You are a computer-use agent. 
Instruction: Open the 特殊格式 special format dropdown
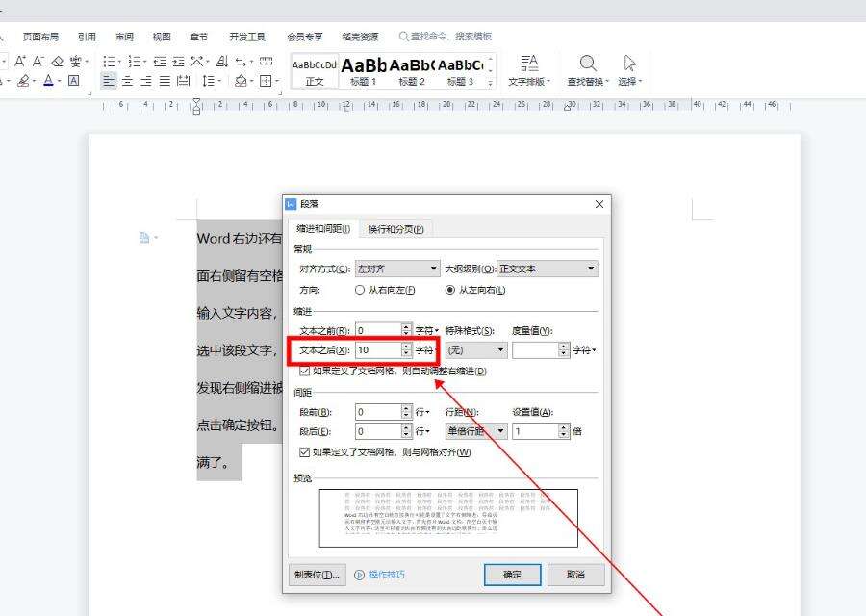click(x=476, y=349)
